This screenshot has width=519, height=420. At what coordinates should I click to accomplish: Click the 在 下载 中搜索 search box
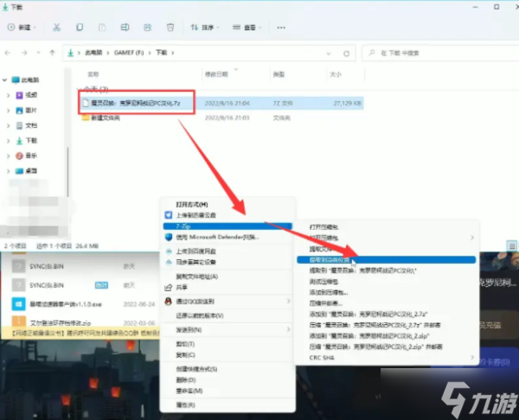(442, 53)
